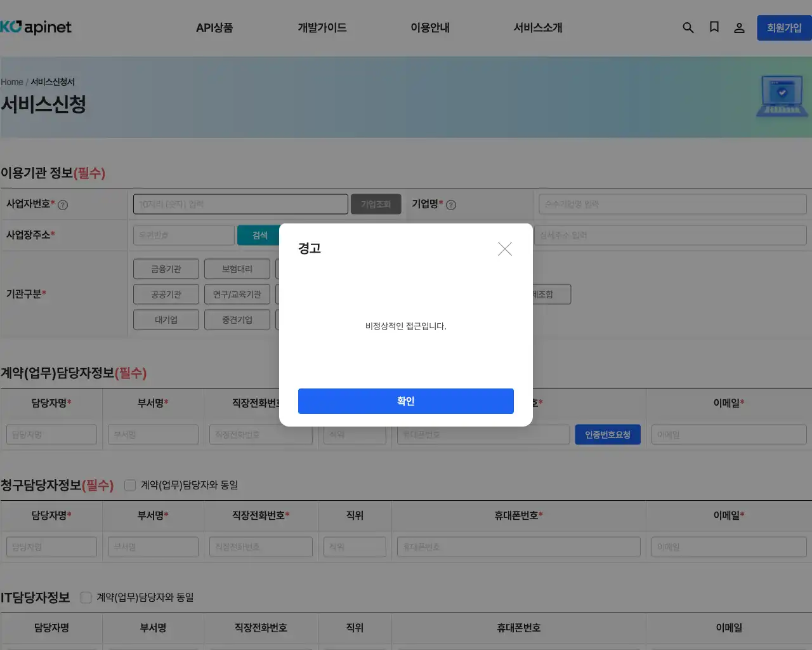Click the 검색 address search button
Viewport: 812px width, 650px height.
pyautogui.click(x=259, y=235)
